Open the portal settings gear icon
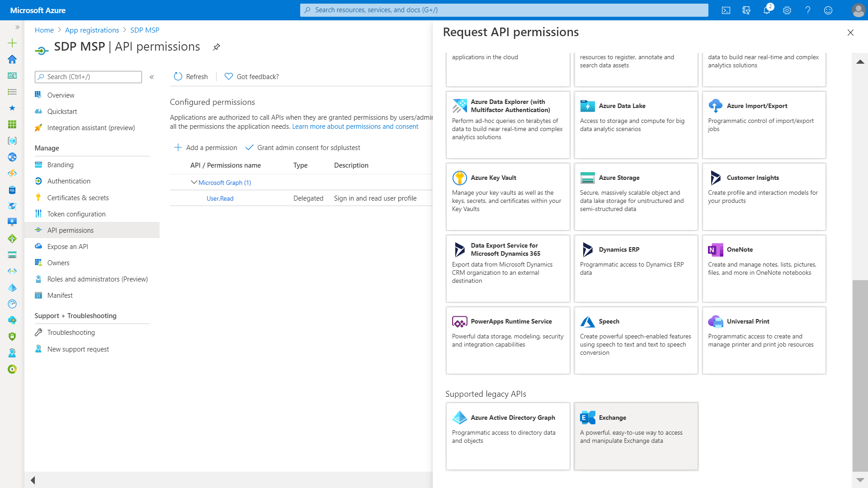Viewport: 868px width, 488px height. click(x=787, y=10)
